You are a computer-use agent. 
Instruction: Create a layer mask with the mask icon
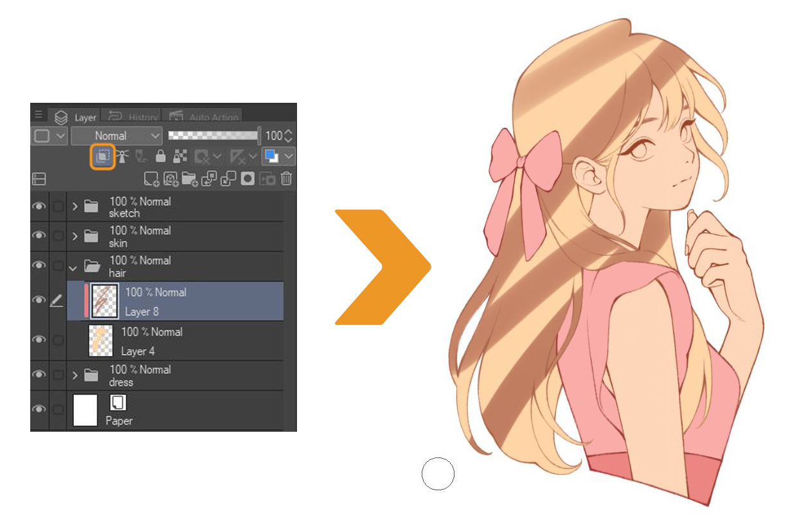[x=248, y=178]
